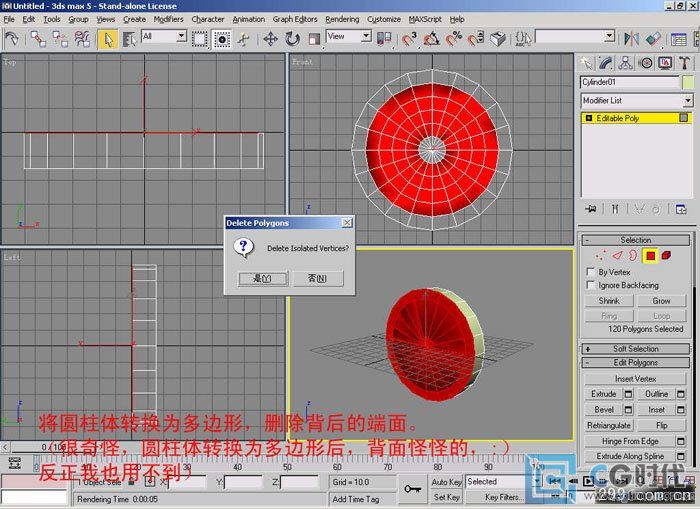Toggle Show End Result icon under stack
Image resolution: width=700 pixels, height=509 pixels.
click(x=615, y=209)
